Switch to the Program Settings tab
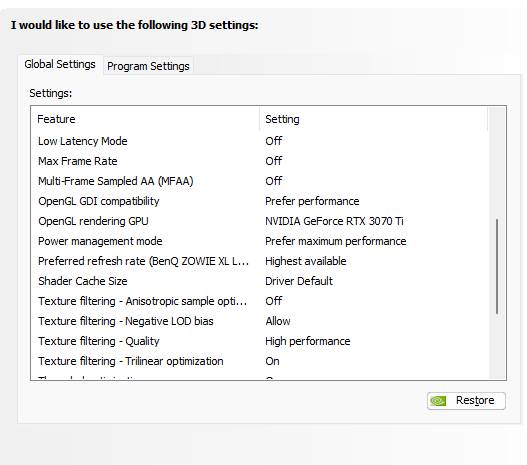This screenshot has width=527, height=465. pyautogui.click(x=148, y=66)
